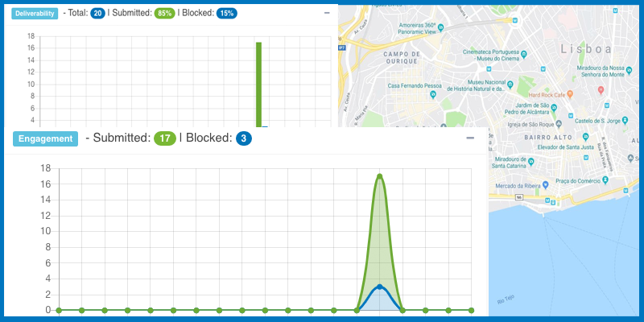
Task: Click the Submitted 17 green badge
Action: [165, 138]
